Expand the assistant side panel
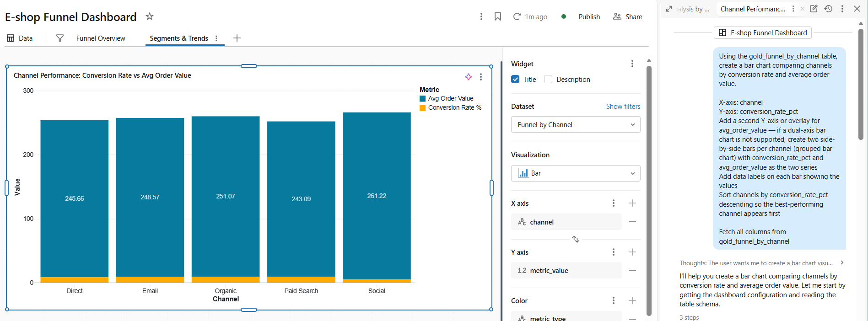This screenshot has height=321, width=868. pyautogui.click(x=669, y=9)
